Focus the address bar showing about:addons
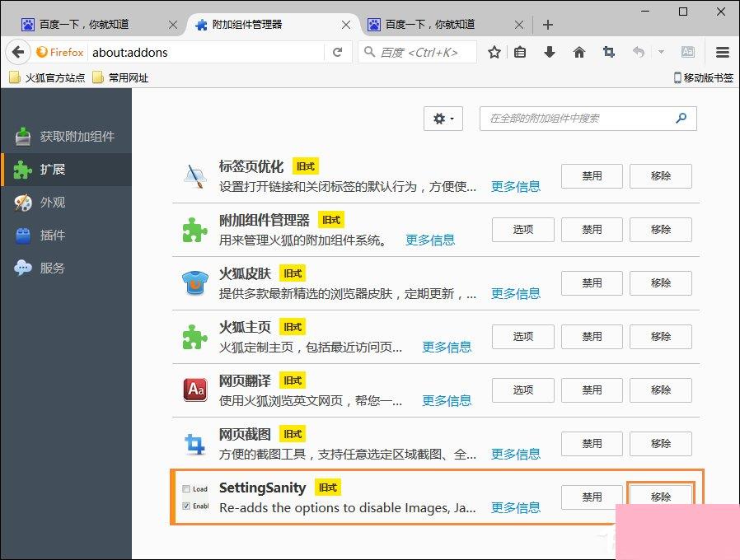740x560 pixels. 207,53
